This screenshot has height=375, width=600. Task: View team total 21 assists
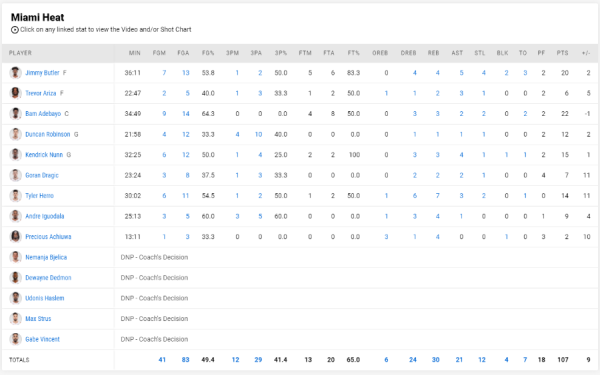[x=459, y=360]
